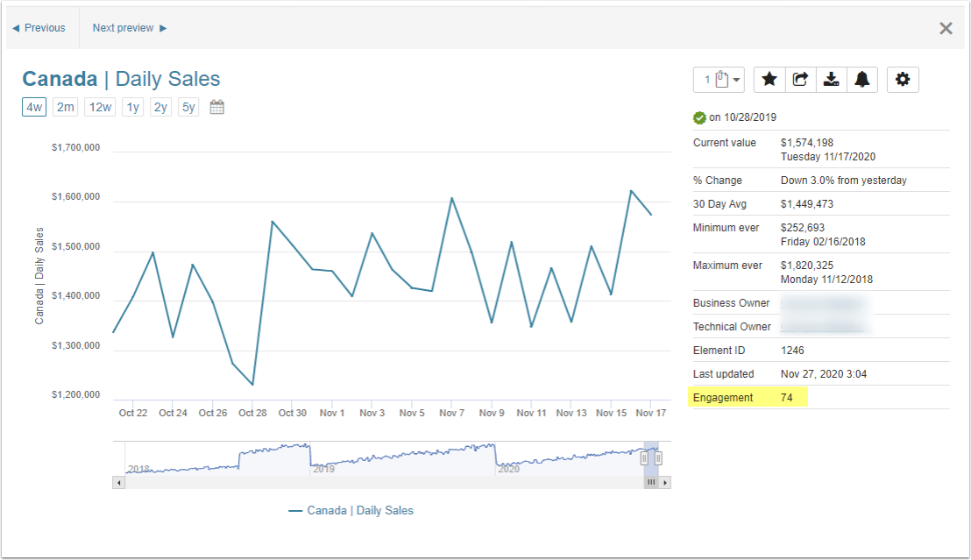
Task: Click the range navigator's right handle
Action: [x=658, y=457]
